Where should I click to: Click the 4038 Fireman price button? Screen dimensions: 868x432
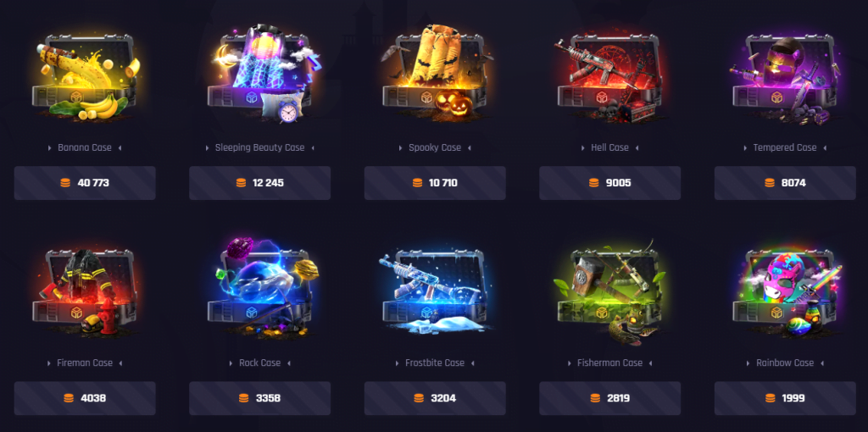[x=85, y=398]
